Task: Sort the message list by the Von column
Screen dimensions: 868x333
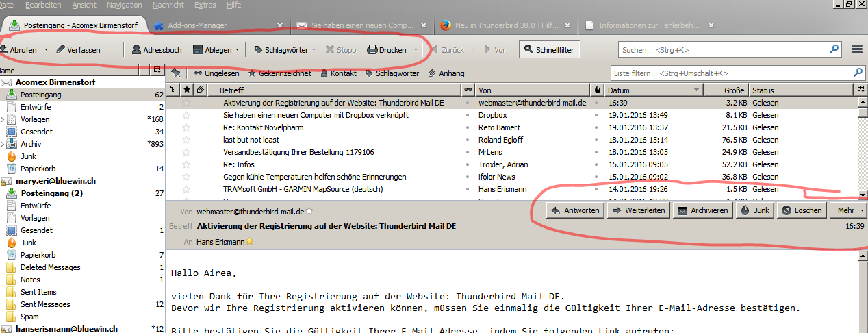Action: coord(533,90)
